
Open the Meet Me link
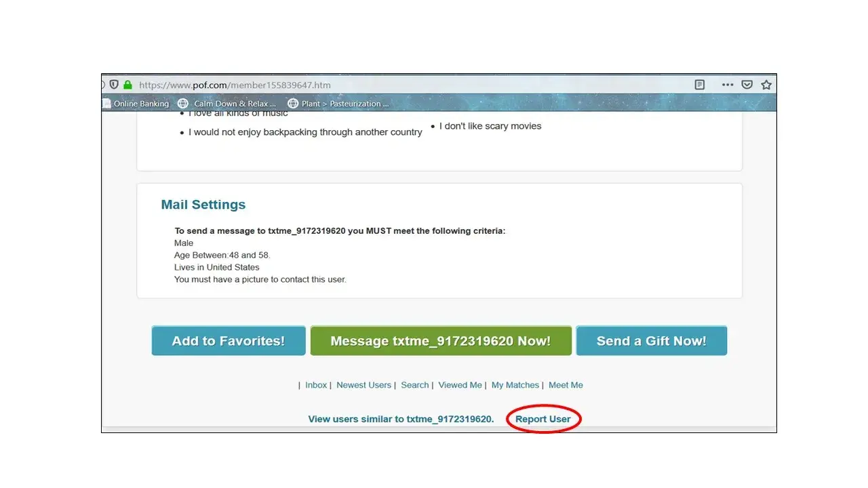tap(566, 385)
